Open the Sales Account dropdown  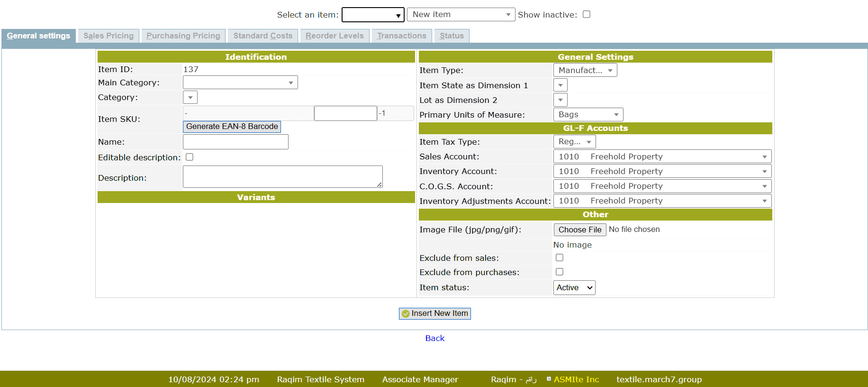[x=662, y=157]
